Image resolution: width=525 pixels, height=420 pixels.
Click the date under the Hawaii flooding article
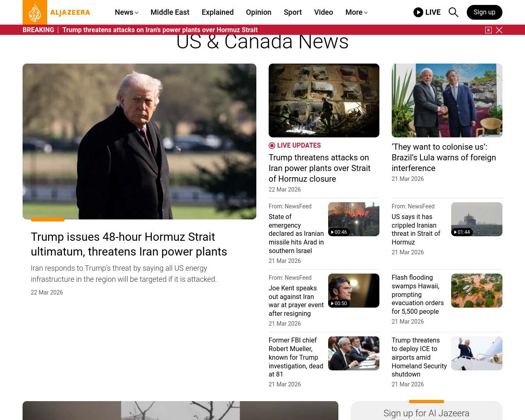tap(408, 322)
